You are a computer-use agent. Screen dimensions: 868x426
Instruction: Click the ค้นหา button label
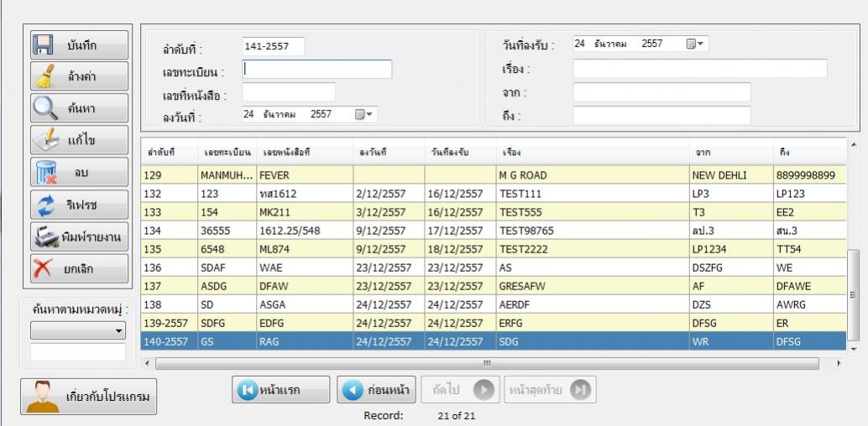[82, 109]
